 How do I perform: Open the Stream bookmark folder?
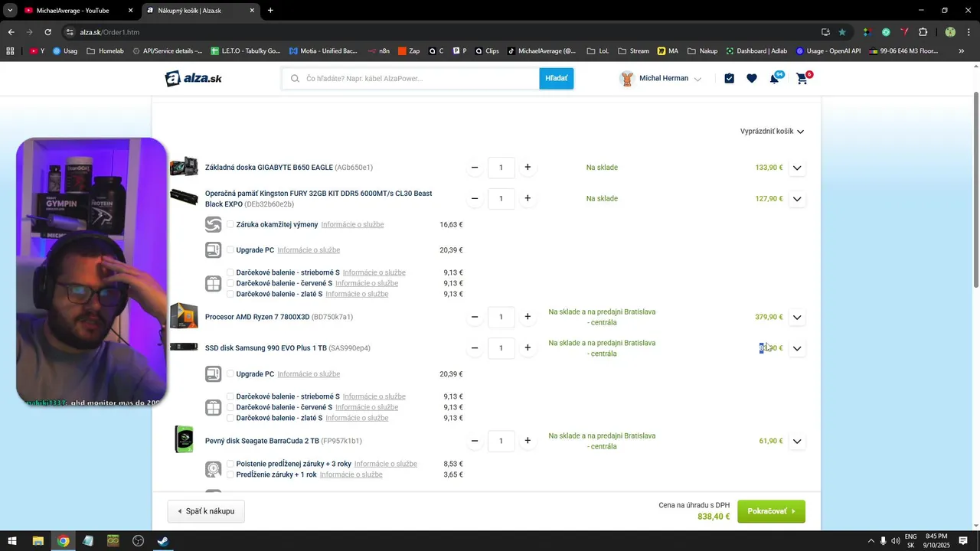[632, 51]
